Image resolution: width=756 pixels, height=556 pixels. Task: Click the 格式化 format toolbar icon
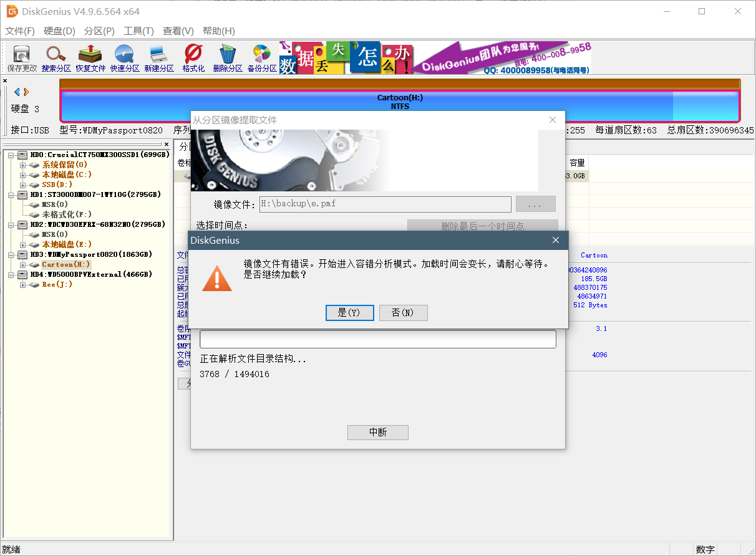(193, 59)
